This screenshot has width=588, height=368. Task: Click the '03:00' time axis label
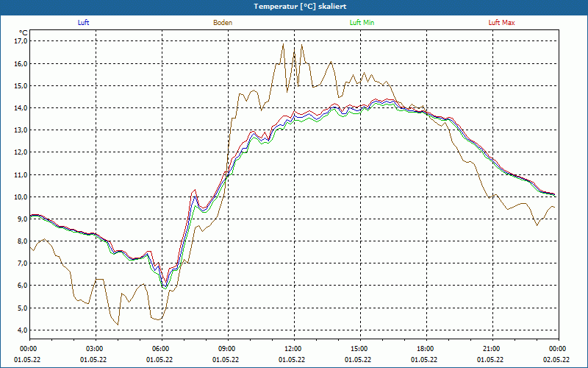[96, 349]
